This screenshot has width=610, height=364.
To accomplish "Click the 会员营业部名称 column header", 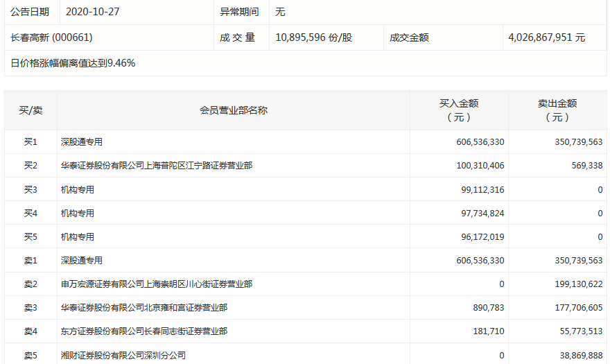I will 234,110.
